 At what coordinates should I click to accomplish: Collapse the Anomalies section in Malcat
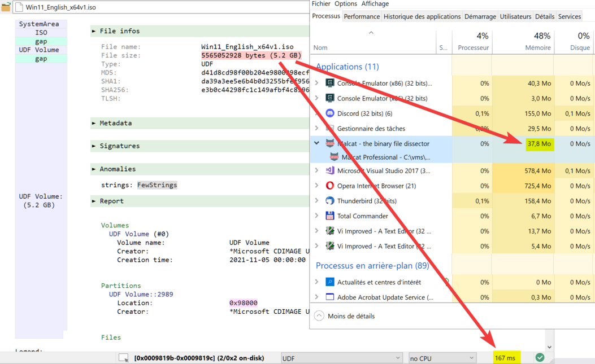click(x=93, y=169)
